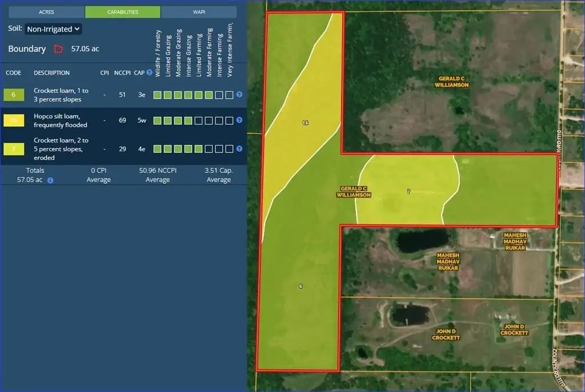The width and height of the screenshot is (585, 392).
Task: Click Limited Farming box in Hopco row
Action: 198,120
